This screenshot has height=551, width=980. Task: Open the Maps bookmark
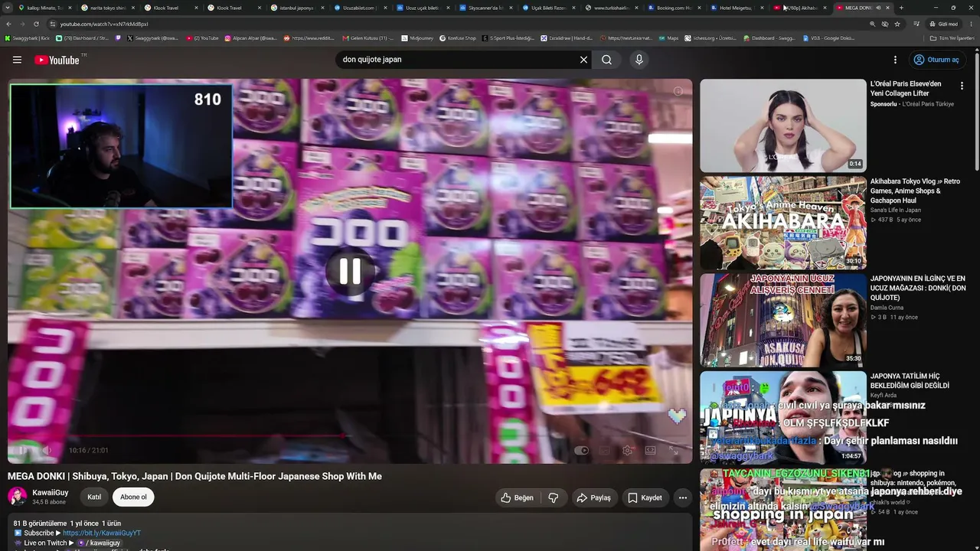coord(668,37)
